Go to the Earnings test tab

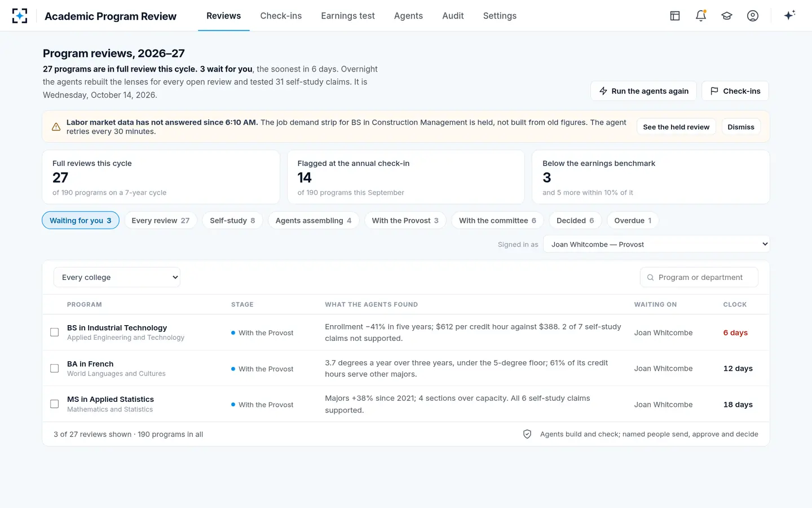coord(348,16)
